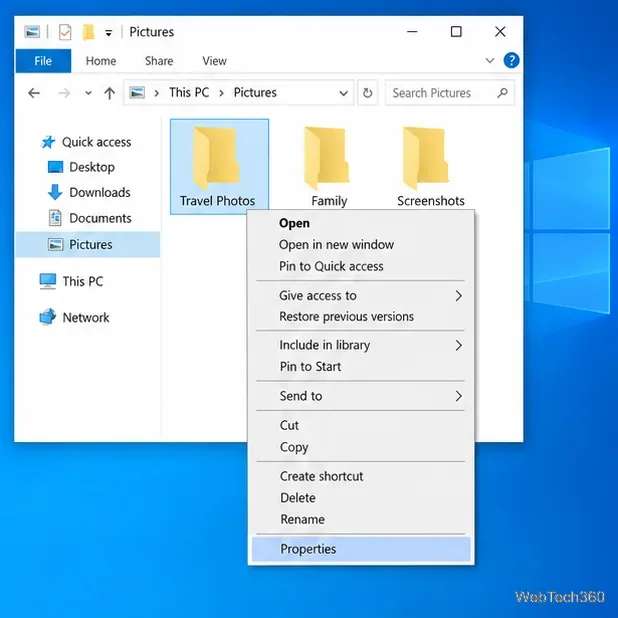618x618 pixels.
Task: Expand the Include in library submenu
Action: (x=361, y=345)
